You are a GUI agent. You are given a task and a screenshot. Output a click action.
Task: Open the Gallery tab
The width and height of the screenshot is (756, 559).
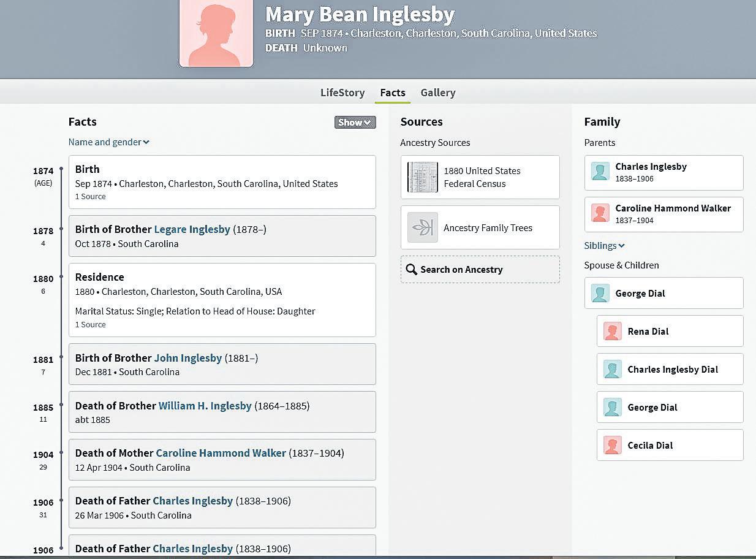[437, 93]
